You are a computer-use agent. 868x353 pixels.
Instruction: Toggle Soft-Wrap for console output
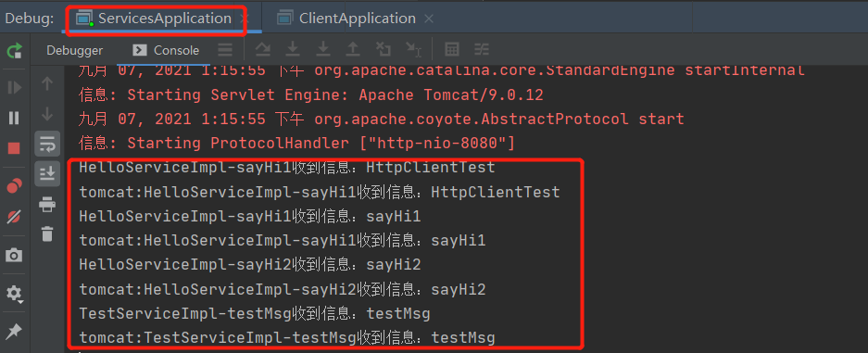tap(47, 144)
